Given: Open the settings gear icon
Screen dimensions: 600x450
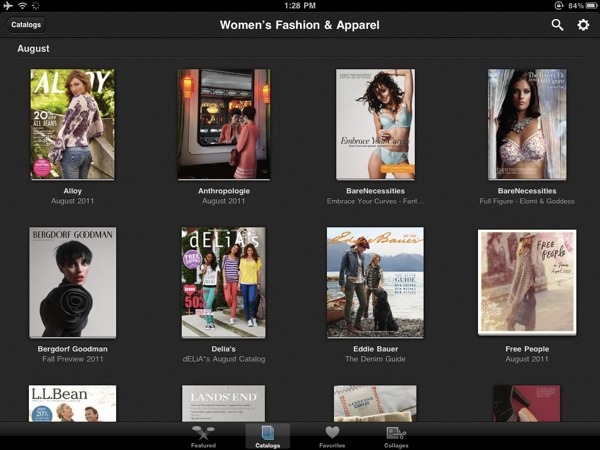Looking at the screenshot, I should click(583, 25).
